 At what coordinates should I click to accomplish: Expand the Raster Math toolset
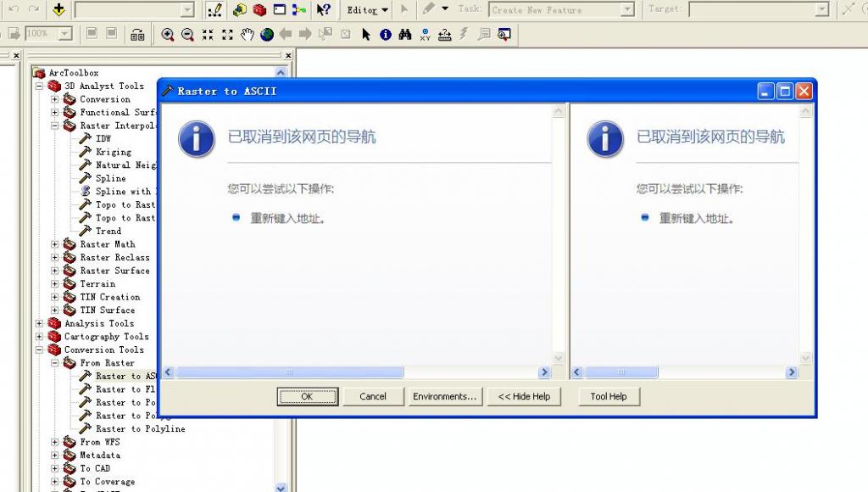(x=55, y=244)
